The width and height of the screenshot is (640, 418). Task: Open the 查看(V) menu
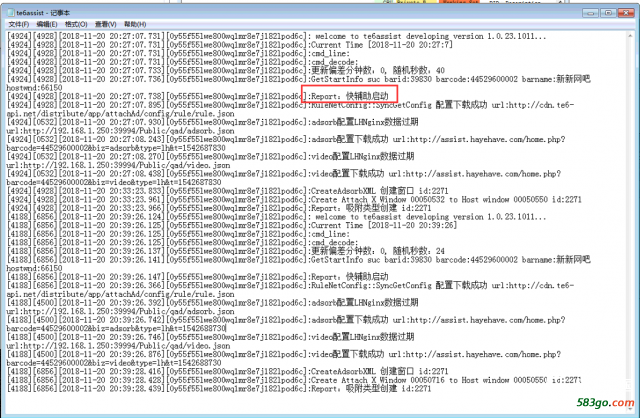pyautogui.click(x=106, y=24)
